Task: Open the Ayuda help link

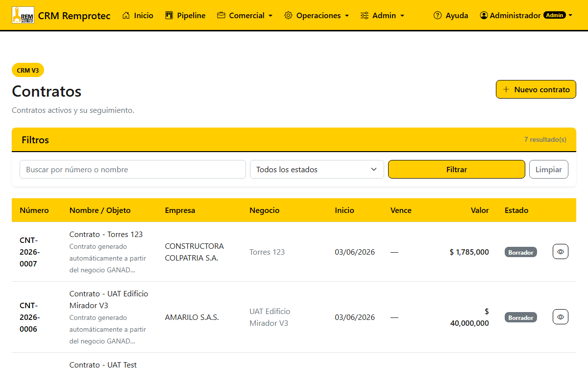Action: (451, 15)
